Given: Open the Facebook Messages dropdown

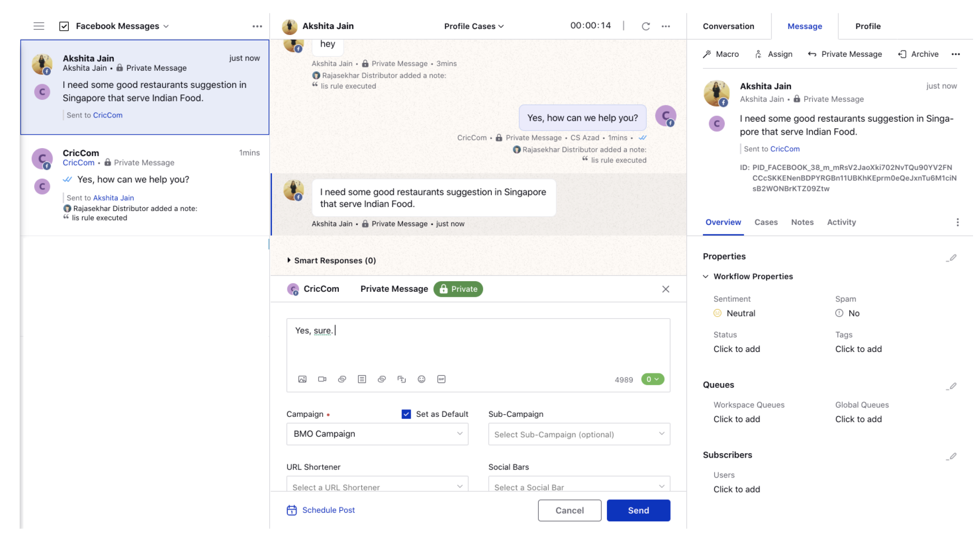Looking at the screenshot, I should (x=122, y=26).
